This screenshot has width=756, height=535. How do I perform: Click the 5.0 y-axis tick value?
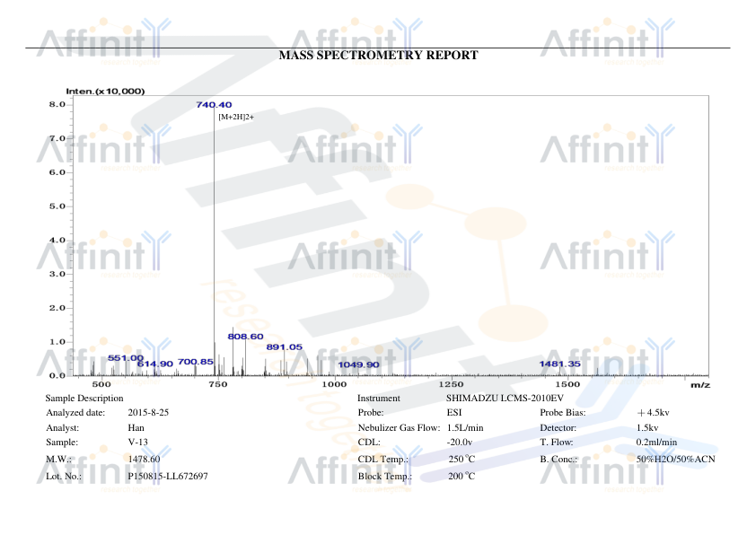[x=57, y=206]
